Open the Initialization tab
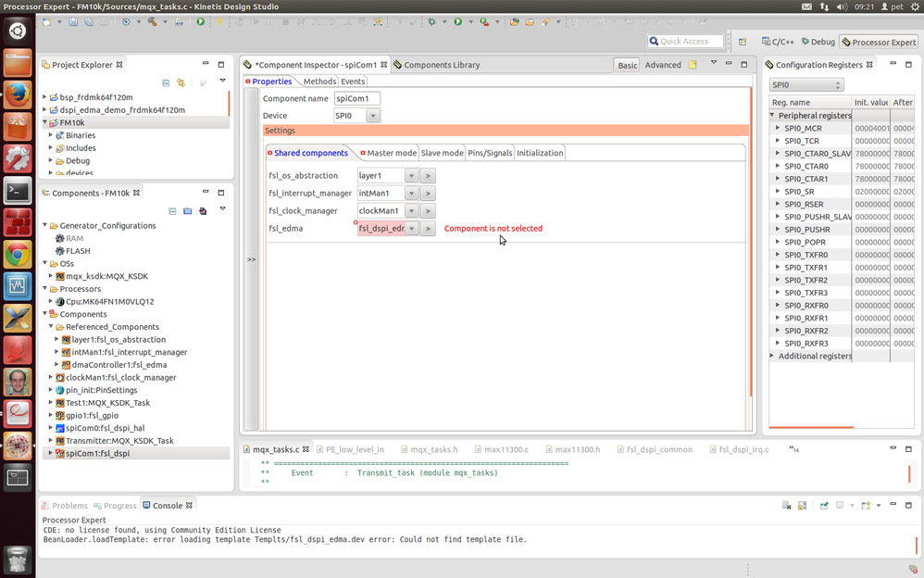 540,153
